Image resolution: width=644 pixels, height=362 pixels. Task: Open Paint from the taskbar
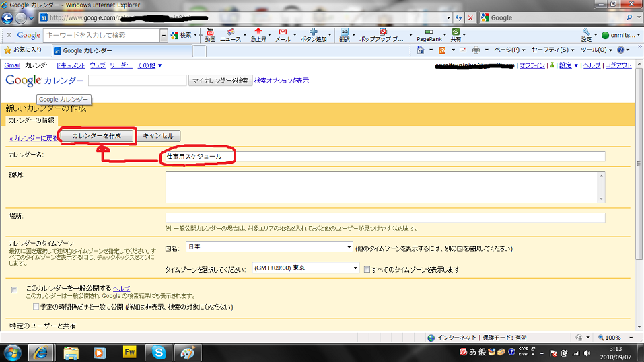(188, 353)
